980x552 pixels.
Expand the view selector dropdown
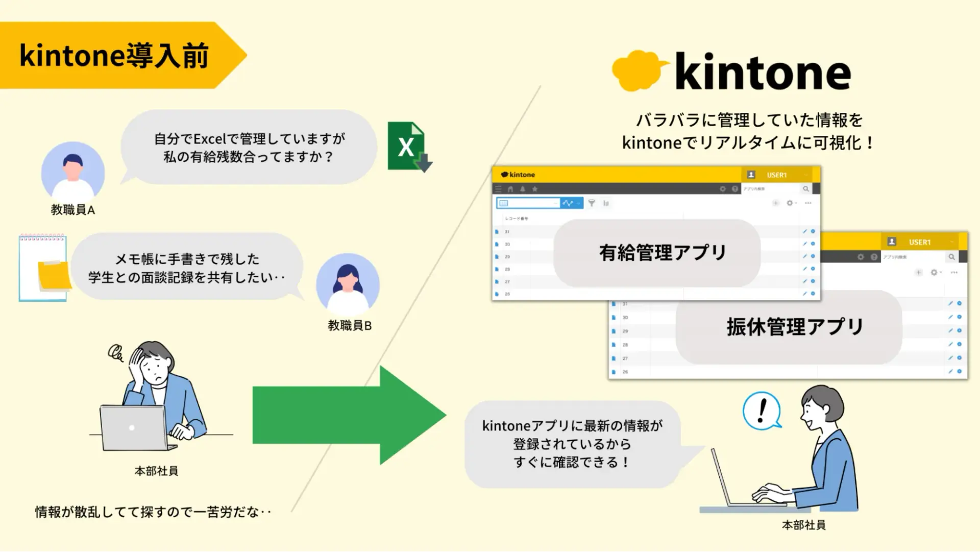556,203
